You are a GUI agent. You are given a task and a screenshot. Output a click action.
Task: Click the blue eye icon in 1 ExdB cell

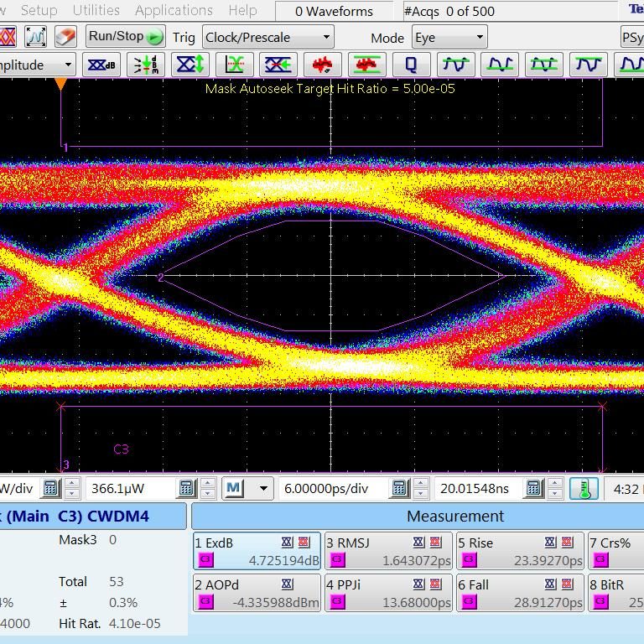(x=288, y=543)
